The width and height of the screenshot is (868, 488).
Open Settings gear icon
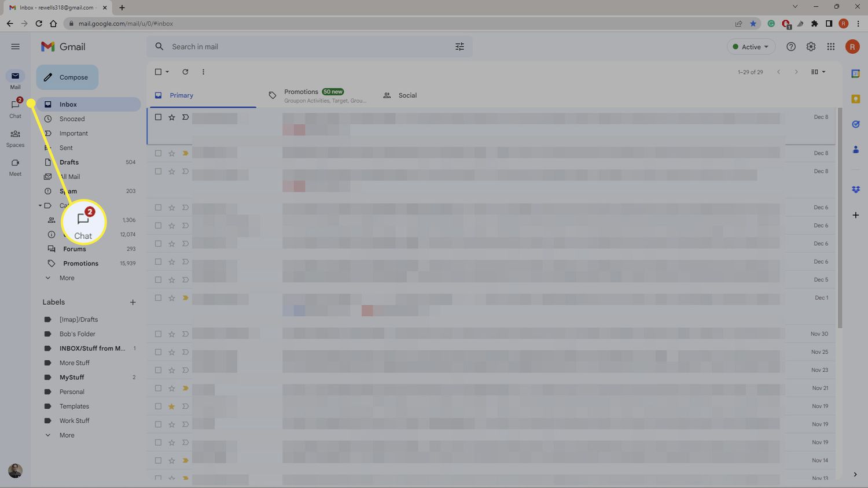coord(811,47)
